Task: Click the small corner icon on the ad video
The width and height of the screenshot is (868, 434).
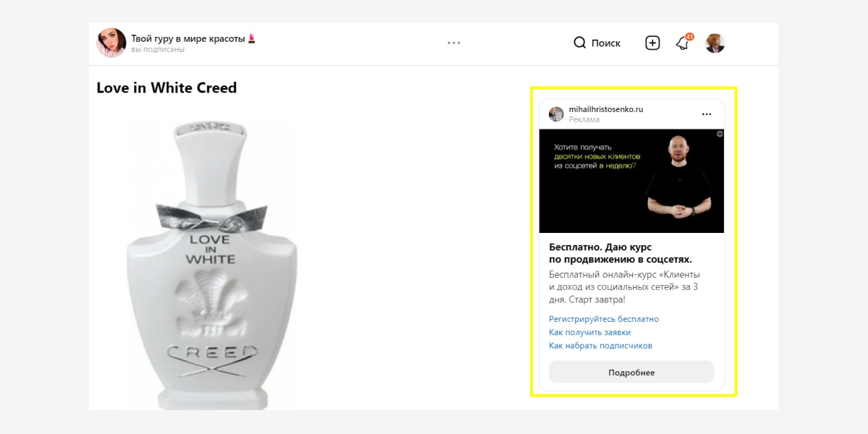Action: click(x=719, y=134)
